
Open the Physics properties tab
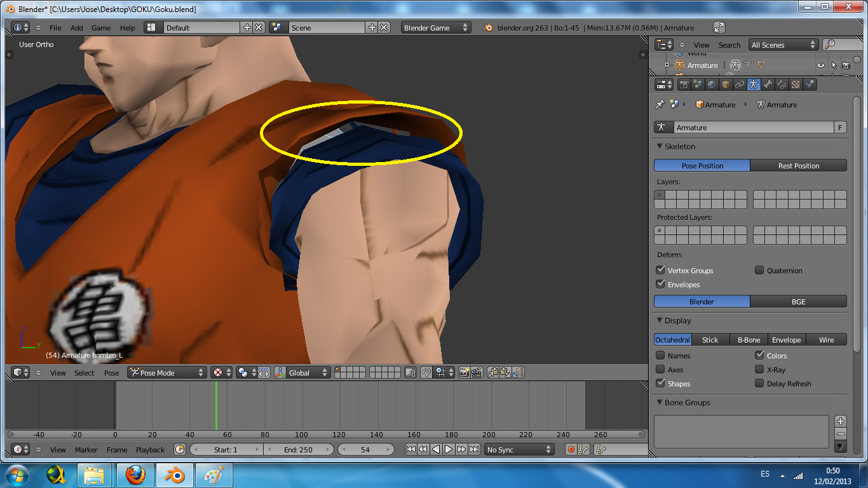pyautogui.click(x=810, y=85)
